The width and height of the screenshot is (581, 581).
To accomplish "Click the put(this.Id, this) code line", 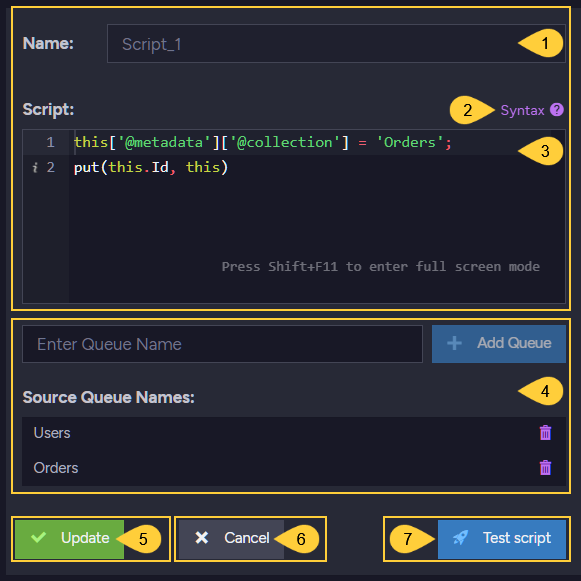I will 151,167.
